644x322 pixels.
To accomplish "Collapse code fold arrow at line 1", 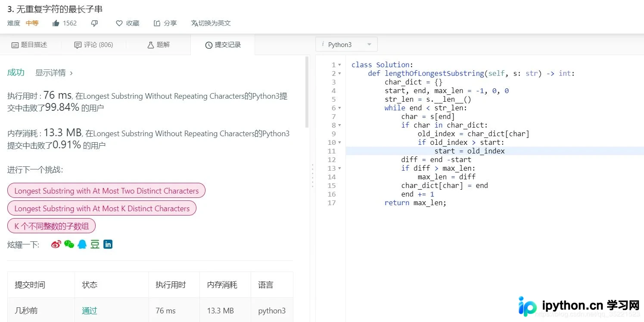I will tap(339, 65).
